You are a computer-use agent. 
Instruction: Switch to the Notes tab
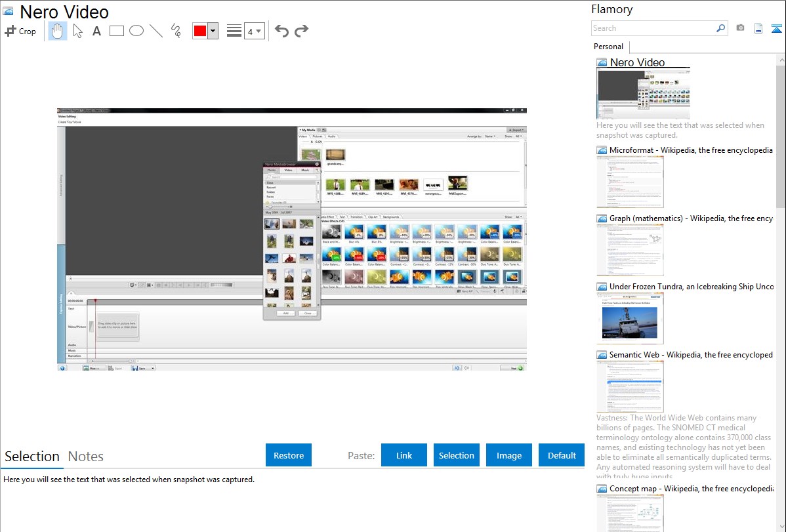pos(86,457)
